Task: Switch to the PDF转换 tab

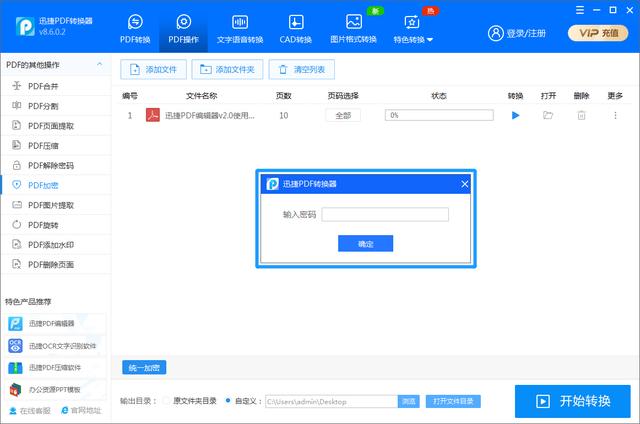Action: (135, 29)
